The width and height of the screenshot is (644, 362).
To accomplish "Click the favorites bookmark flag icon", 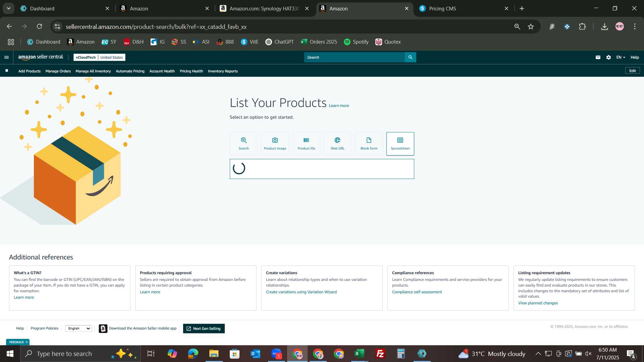I will coord(7,71).
